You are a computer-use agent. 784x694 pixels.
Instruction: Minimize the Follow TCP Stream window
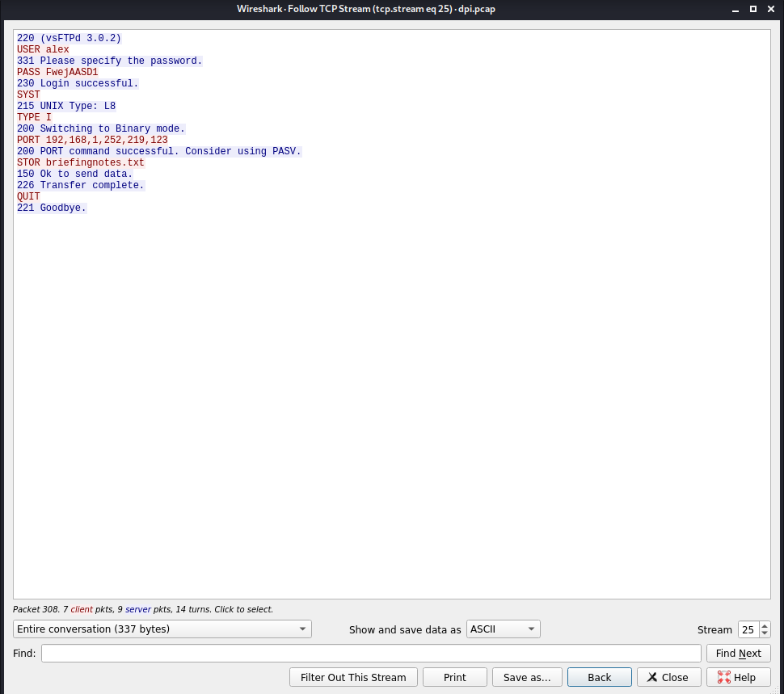[735, 10]
